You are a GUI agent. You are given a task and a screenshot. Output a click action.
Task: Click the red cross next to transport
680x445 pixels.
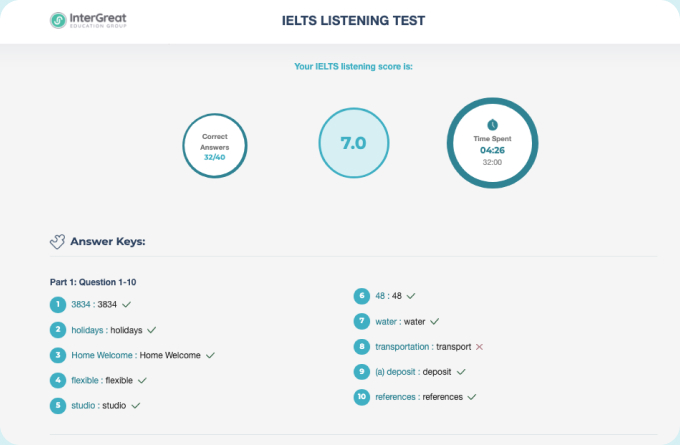click(x=480, y=347)
